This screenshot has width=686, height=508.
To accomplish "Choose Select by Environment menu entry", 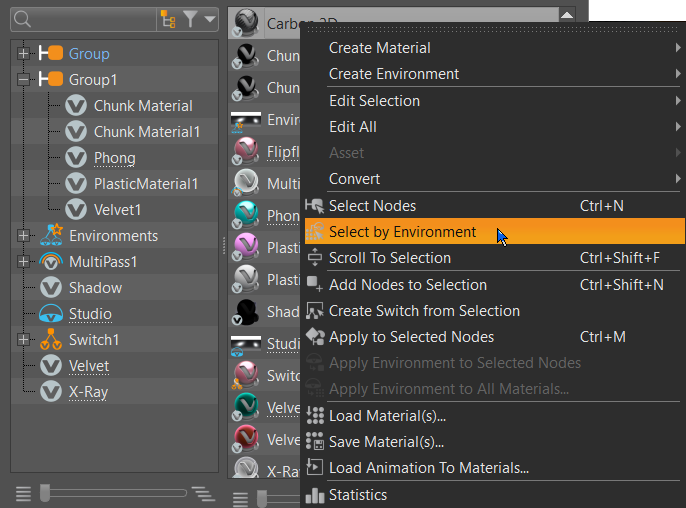I will tap(402, 232).
